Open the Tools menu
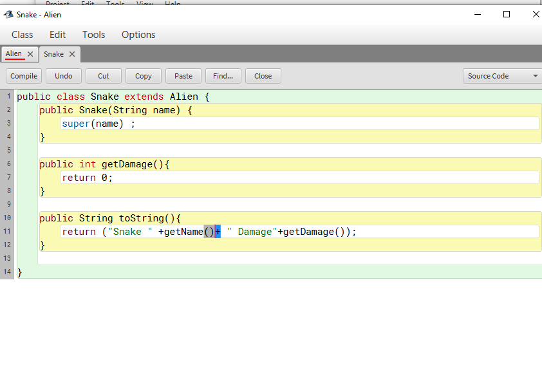542x392 pixels. [93, 35]
